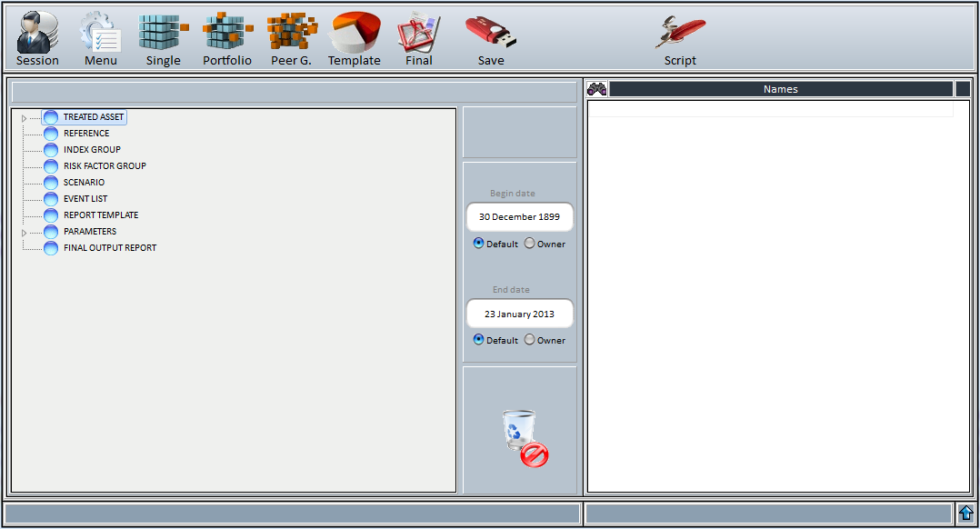This screenshot has width=980, height=529.
Task: Click the REFERENCE blue sphere icon
Action: click(x=51, y=133)
